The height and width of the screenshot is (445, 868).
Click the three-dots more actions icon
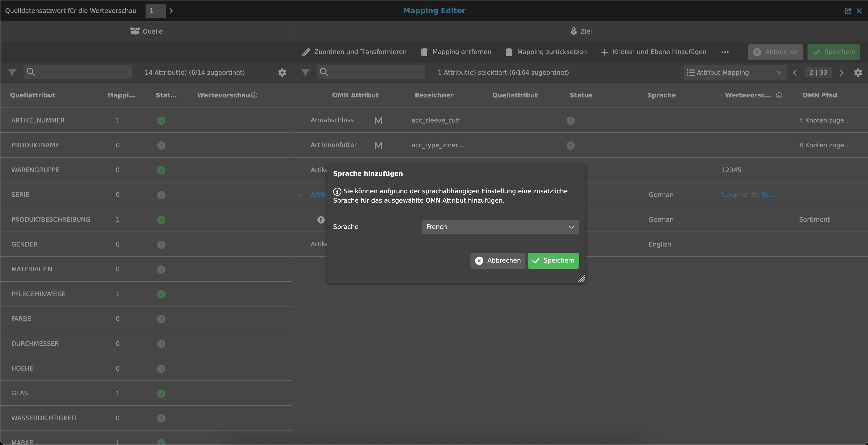[x=725, y=52]
